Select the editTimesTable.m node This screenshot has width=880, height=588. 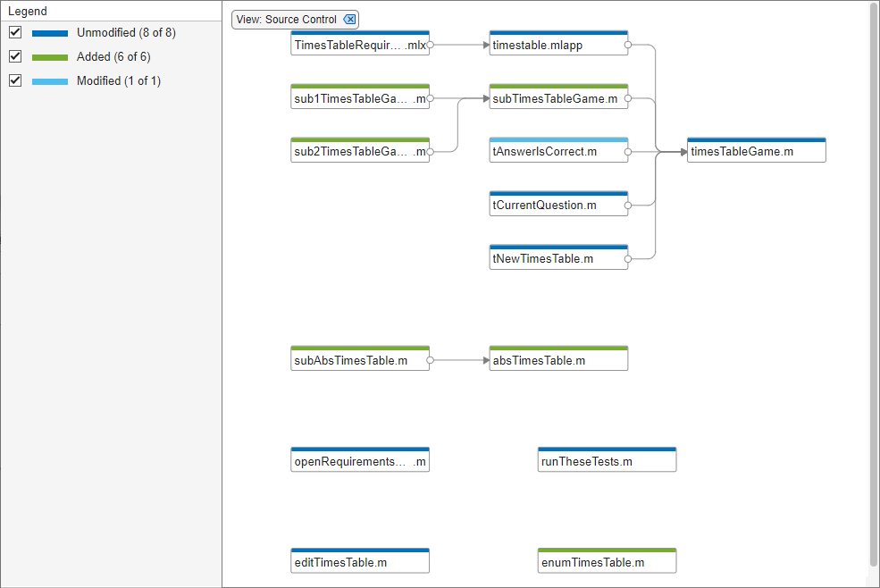coord(359,562)
